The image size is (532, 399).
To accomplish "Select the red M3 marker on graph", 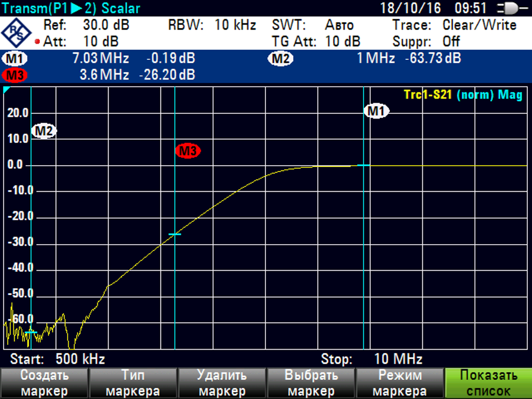I will (x=188, y=151).
